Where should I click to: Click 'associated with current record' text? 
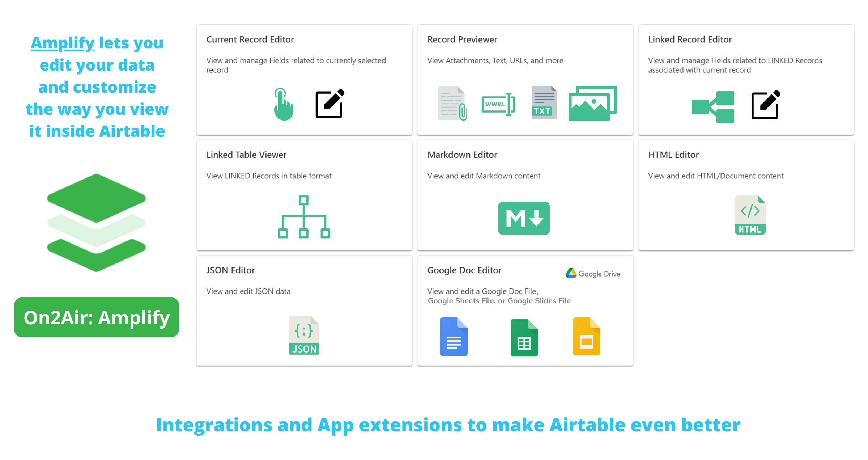point(699,70)
